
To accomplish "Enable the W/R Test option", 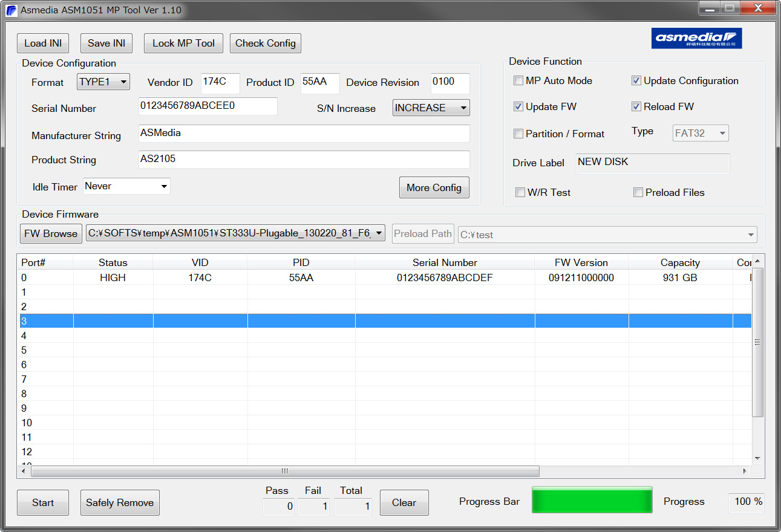I will (520, 192).
